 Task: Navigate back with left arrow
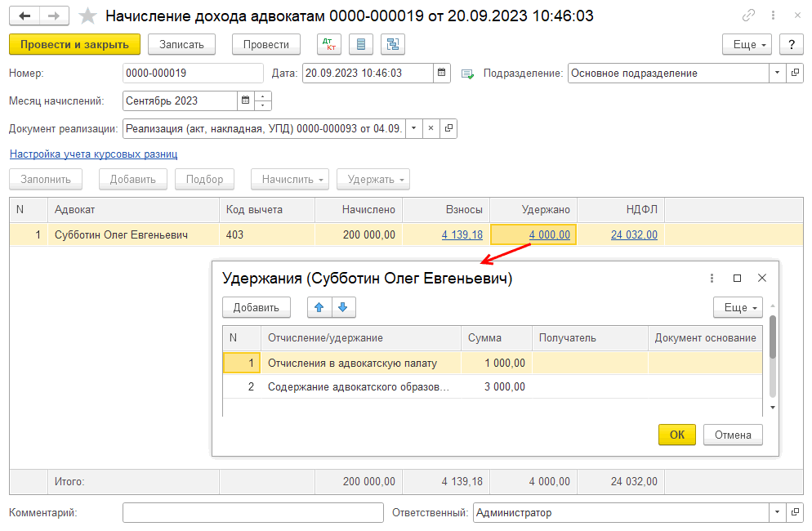(x=25, y=16)
